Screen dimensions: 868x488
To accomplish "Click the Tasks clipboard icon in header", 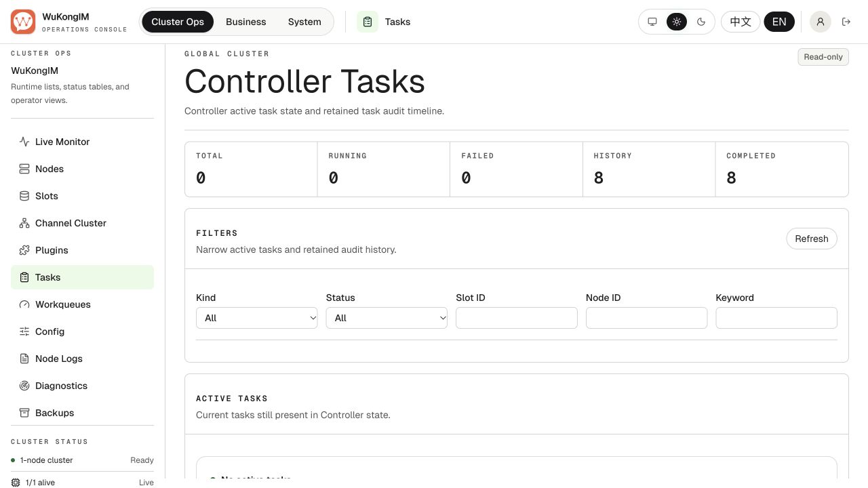I will [x=368, y=22].
